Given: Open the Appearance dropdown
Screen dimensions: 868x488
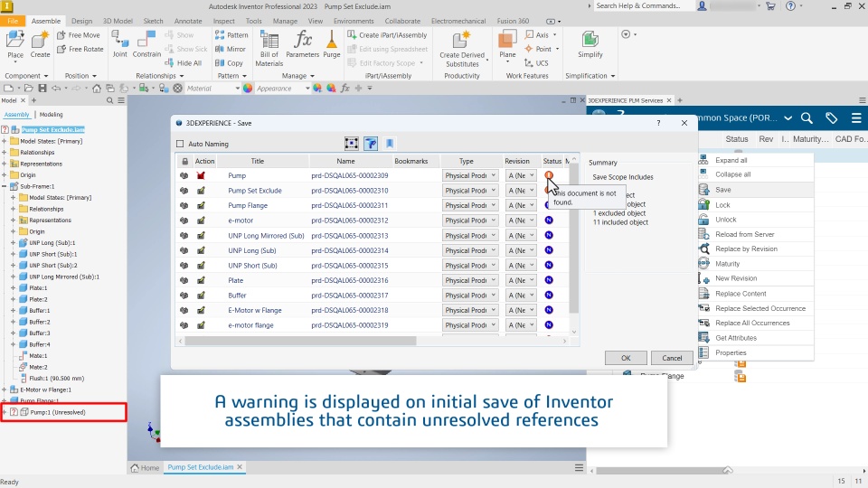Looking at the screenshot, I should tap(283, 89).
